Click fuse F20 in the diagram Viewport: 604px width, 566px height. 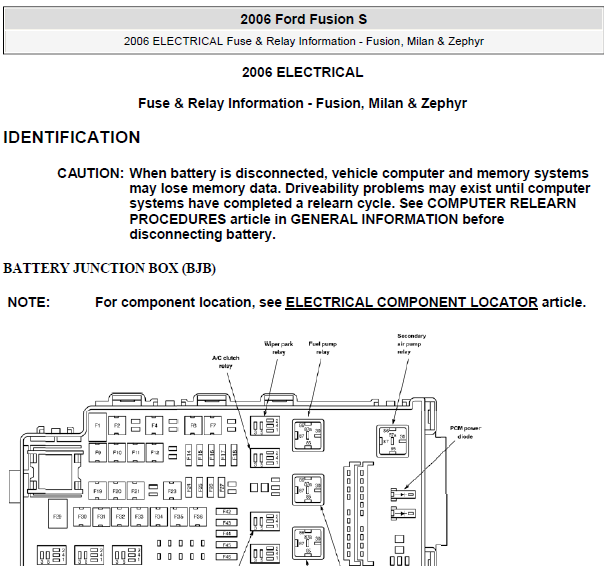117,491
